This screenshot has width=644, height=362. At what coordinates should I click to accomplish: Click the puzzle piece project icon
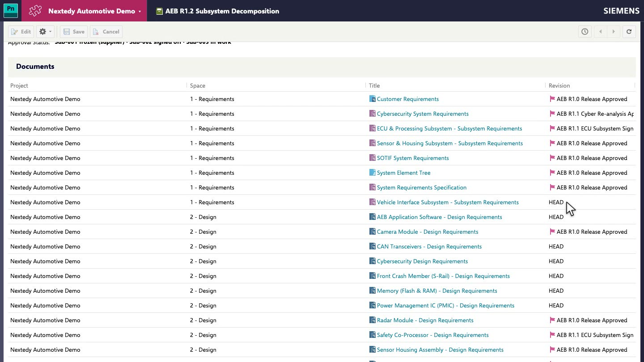[35, 11]
